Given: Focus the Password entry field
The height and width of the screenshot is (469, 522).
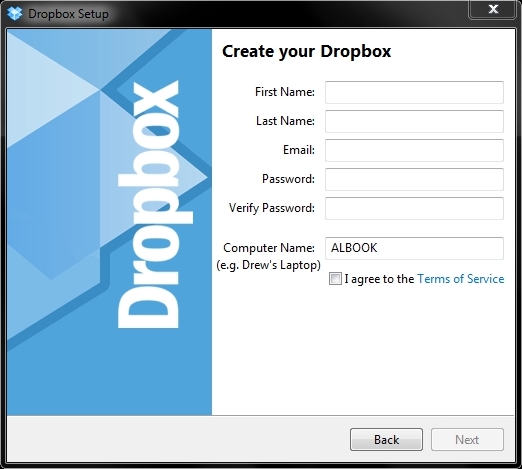Looking at the screenshot, I should [414, 179].
